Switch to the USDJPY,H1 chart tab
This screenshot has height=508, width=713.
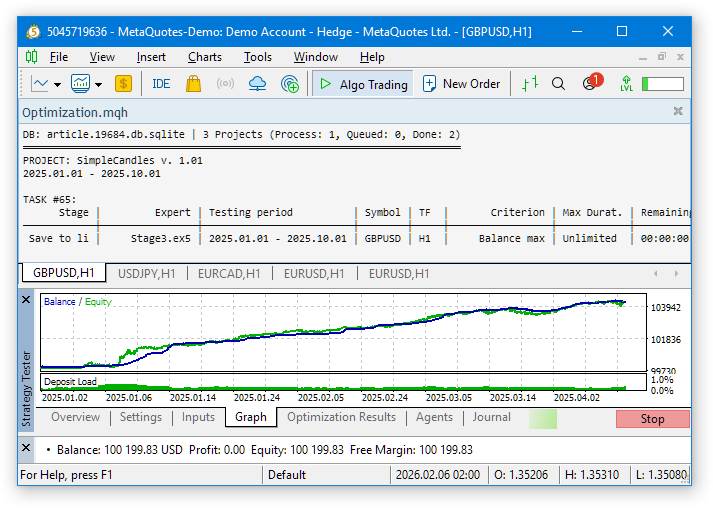(146, 274)
